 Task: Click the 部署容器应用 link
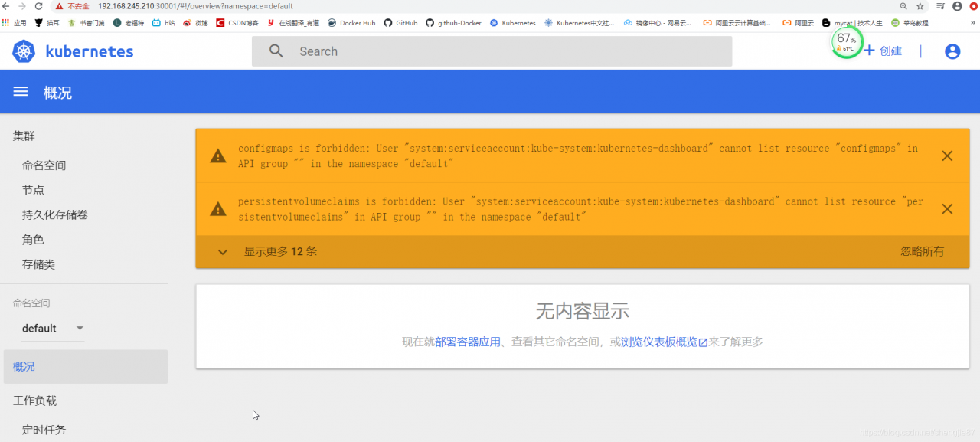point(469,341)
